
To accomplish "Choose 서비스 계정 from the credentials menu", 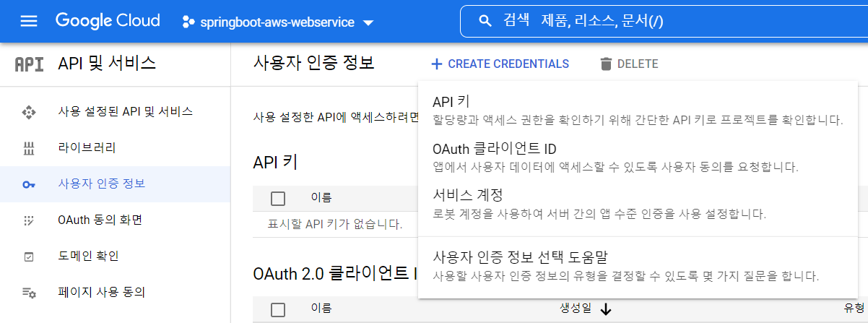I will pos(638,204).
